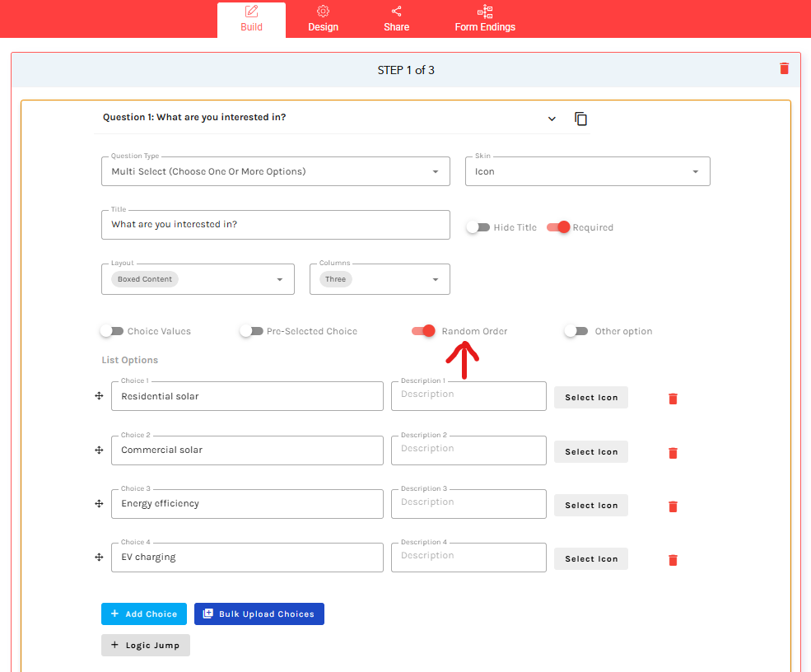
Task: Edit the Choice 2 Commercial solar field
Action: (247, 450)
